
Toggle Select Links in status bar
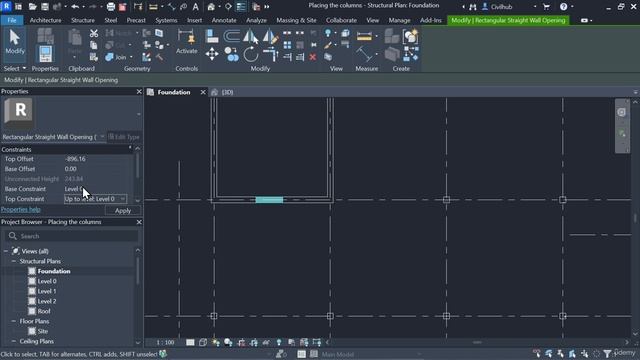(536, 353)
